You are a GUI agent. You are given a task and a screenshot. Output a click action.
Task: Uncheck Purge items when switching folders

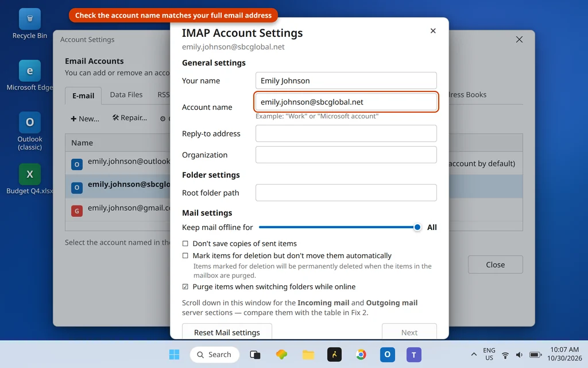tap(185, 286)
